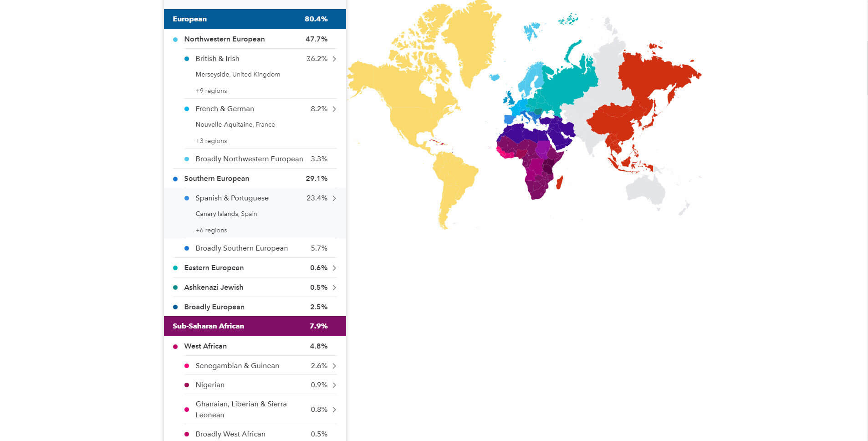Expand the Spanish & Portuguese chevron arrow
Image resolution: width=868 pixels, height=441 pixels.
(x=334, y=198)
